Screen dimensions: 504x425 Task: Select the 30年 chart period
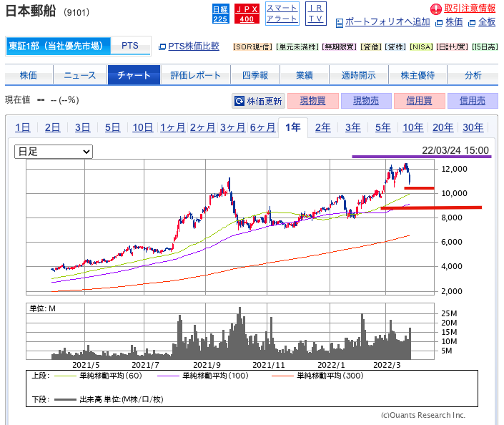pos(473,128)
